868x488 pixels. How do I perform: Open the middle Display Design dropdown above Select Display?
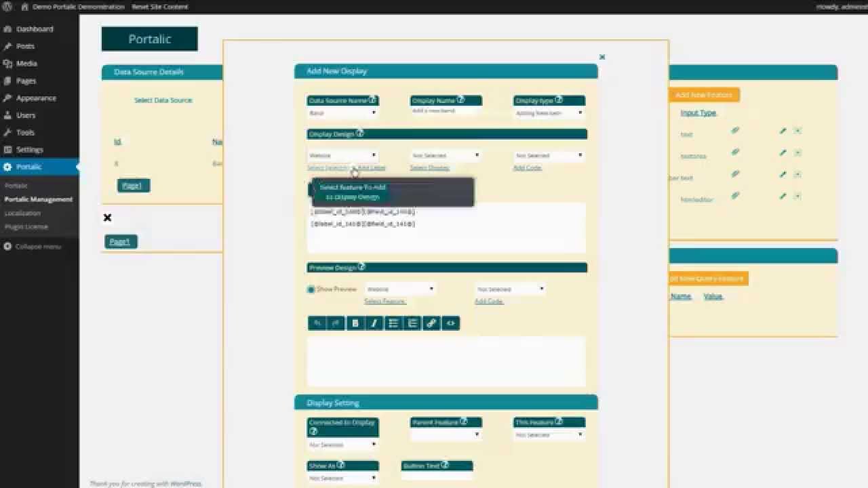pyautogui.click(x=446, y=155)
